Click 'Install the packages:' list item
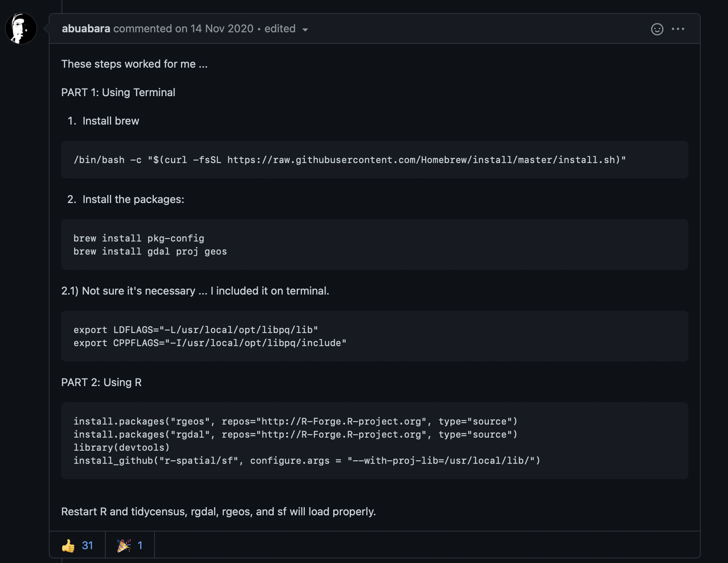The width and height of the screenshot is (728, 563). [133, 200]
